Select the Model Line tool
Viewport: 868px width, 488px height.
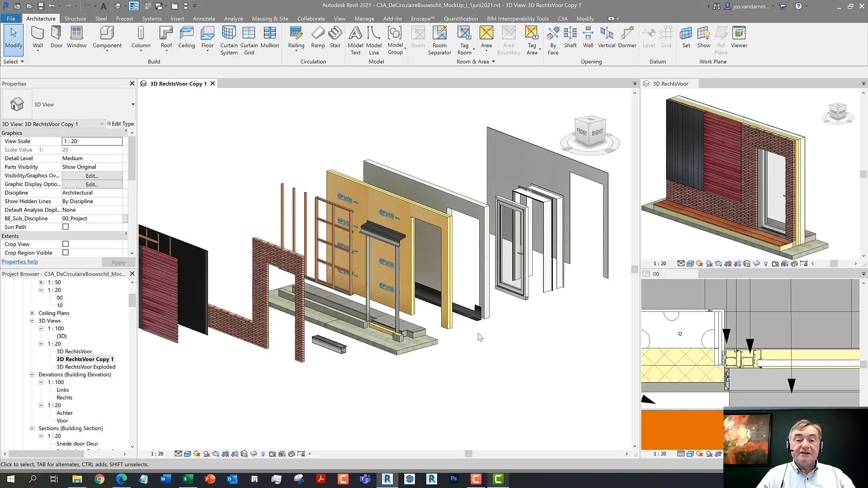click(374, 41)
